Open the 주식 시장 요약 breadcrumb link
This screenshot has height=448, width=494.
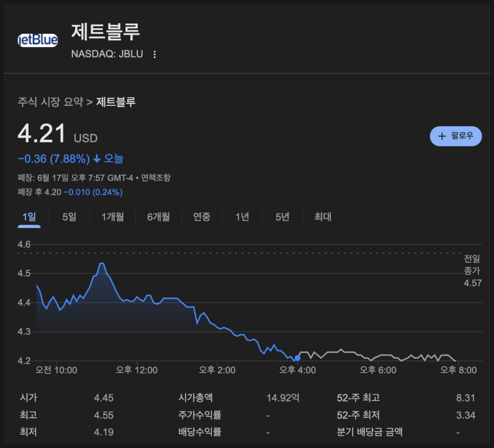pyautogui.click(x=51, y=102)
